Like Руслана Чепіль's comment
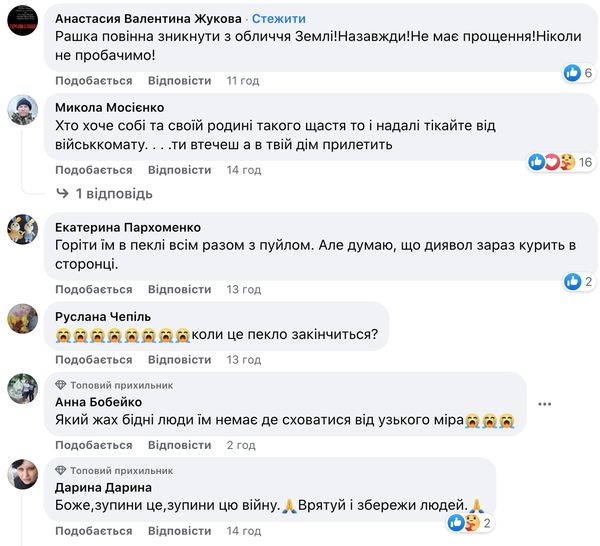Screen dimensions: 600x546 point(93,359)
